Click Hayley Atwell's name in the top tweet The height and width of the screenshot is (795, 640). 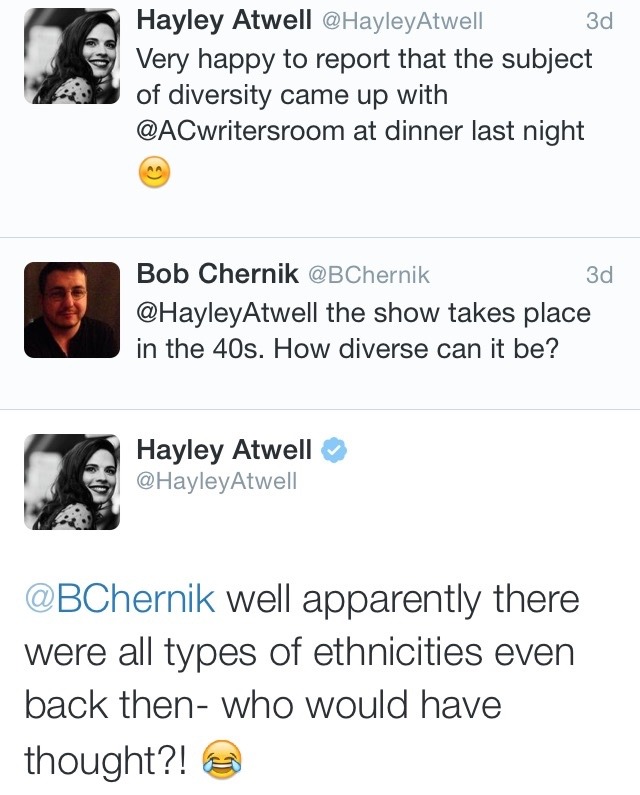(224, 21)
